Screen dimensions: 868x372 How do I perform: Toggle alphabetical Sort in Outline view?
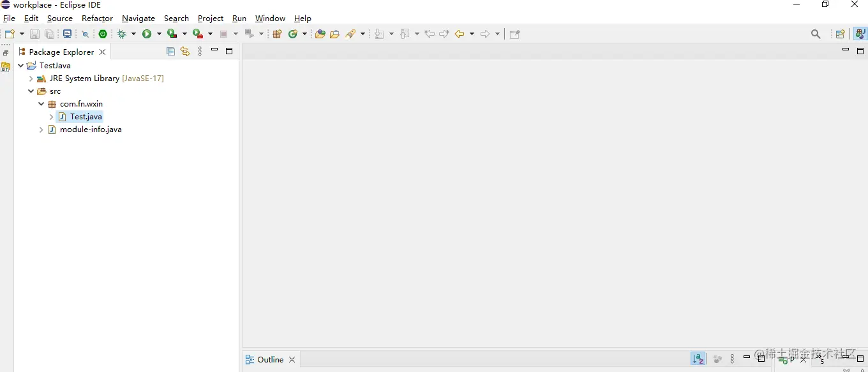click(x=698, y=359)
